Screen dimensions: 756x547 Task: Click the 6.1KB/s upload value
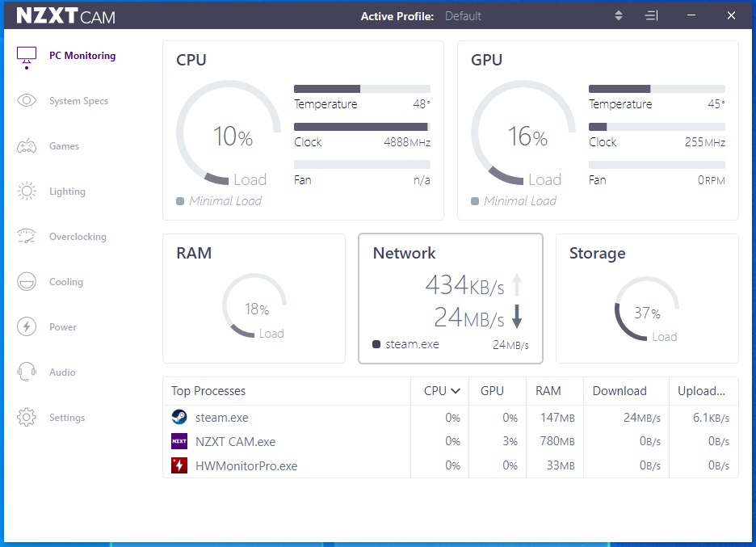(711, 418)
